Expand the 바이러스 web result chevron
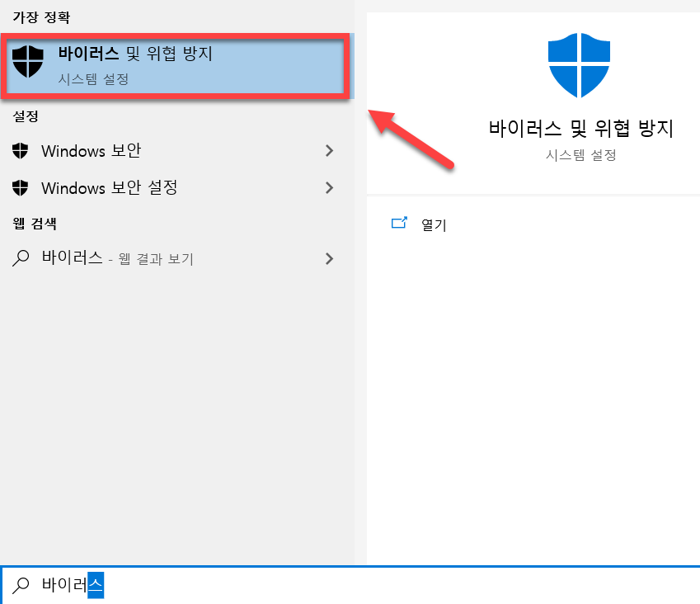This screenshot has height=604, width=700. pyautogui.click(x=330, y=258)
